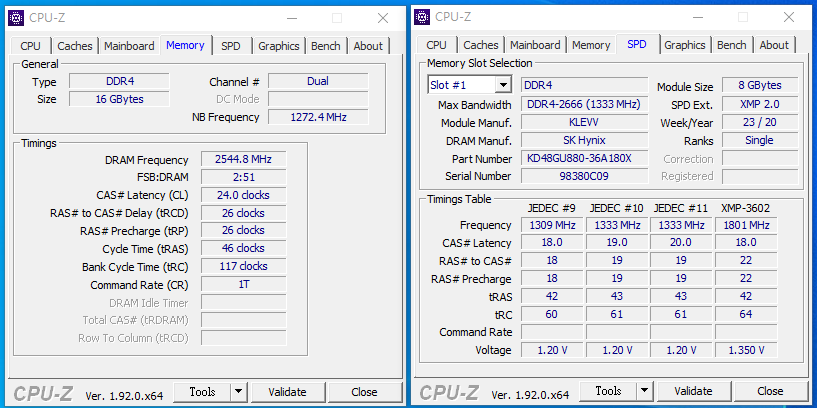The width and height of the screenshot is (817, 408).
Task: Close left CPU-Z window via title bar X
Action: point(383,18)
